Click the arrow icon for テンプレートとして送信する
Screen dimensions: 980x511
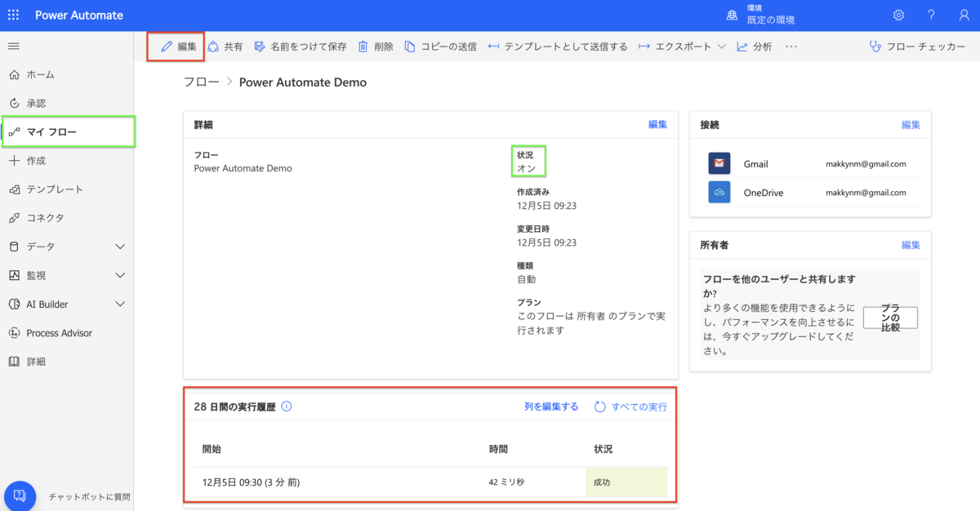[493, 47]
